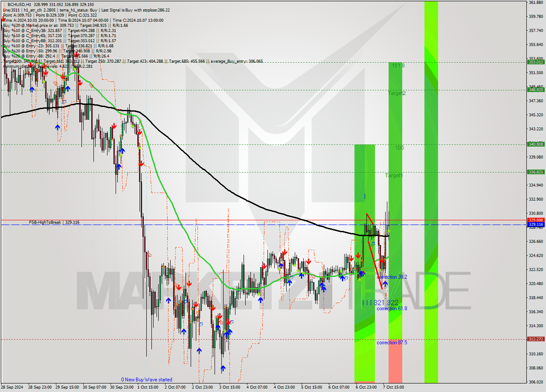
Task: Select the 'Target 685: 455.566' header text
Action: coord(187,61)
